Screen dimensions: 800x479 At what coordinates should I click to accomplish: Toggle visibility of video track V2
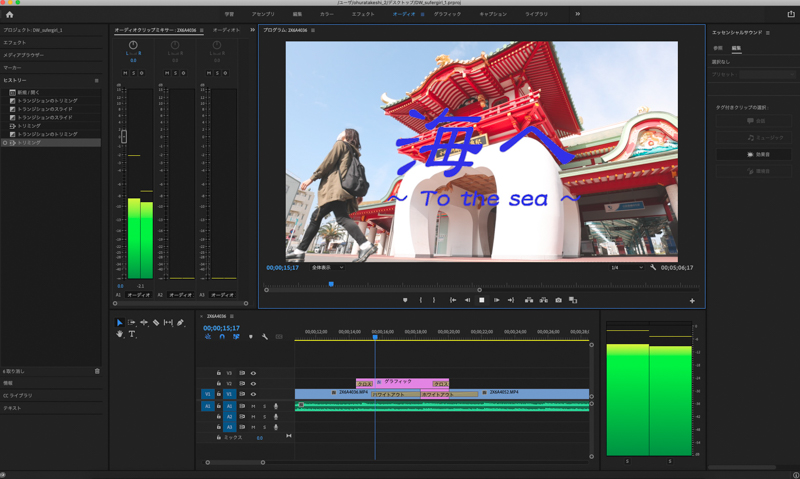click(x=253, y=383)
